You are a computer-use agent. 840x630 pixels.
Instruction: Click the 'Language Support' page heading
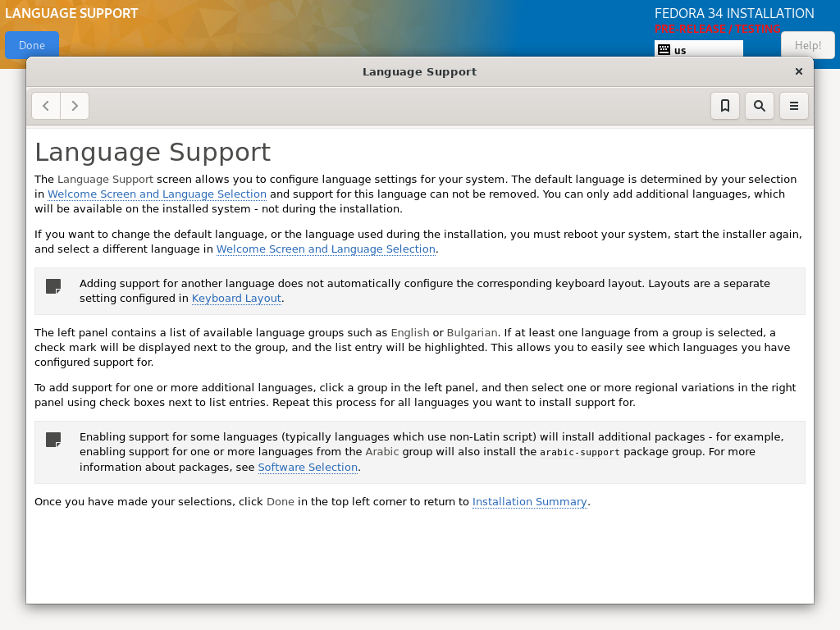click(x=153, y=152)
